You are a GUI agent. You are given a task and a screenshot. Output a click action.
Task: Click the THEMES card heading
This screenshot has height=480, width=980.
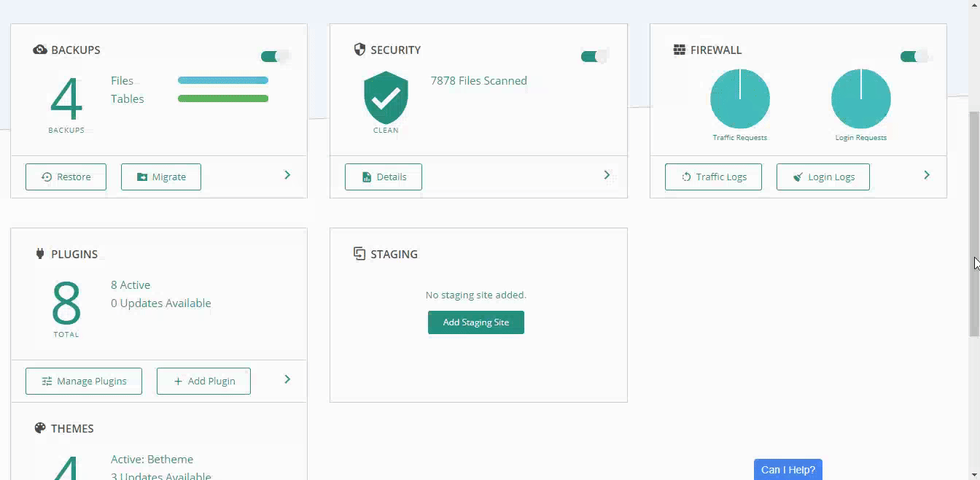tap(72, 428)
